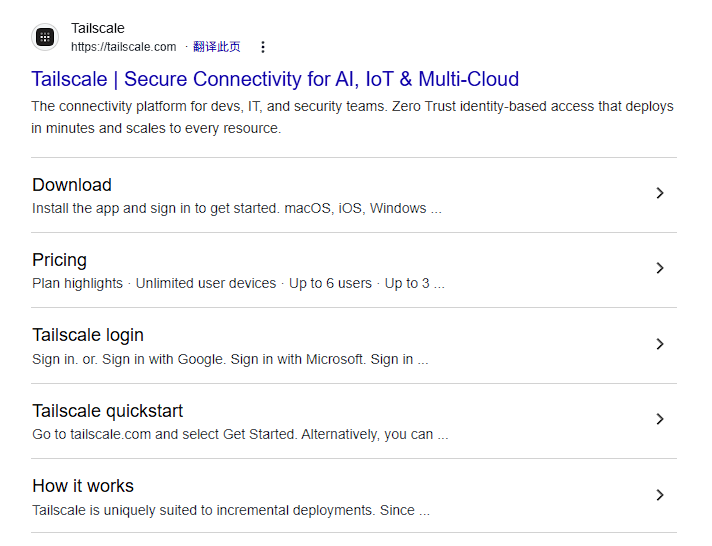Expand the Tailscale login chevron arrow
The image size is (712, 546).
click(659, 344)
